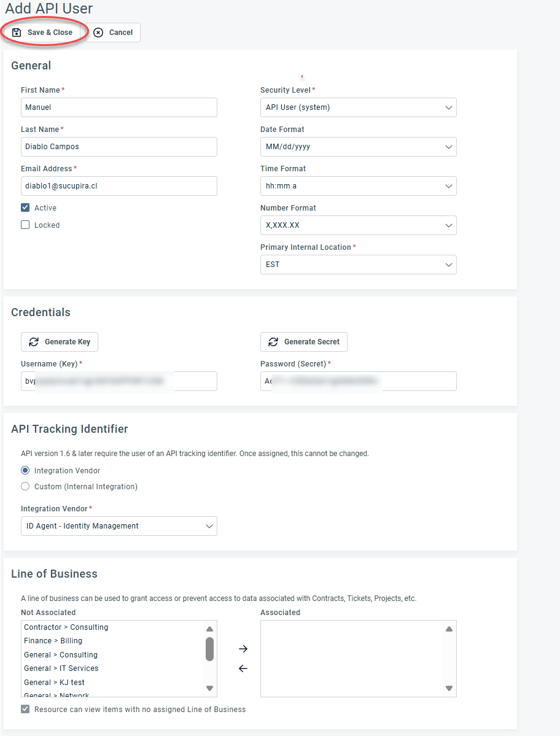Viewport: 560px width, 736px height.
Task: Click Associated list scroll up arrow
Action: click(x=449, y=629)
